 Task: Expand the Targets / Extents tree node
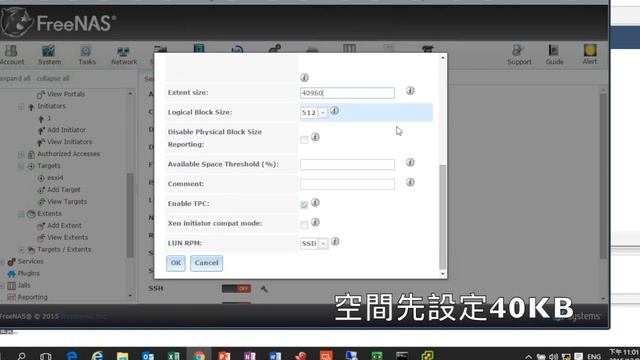pos(21,250)
